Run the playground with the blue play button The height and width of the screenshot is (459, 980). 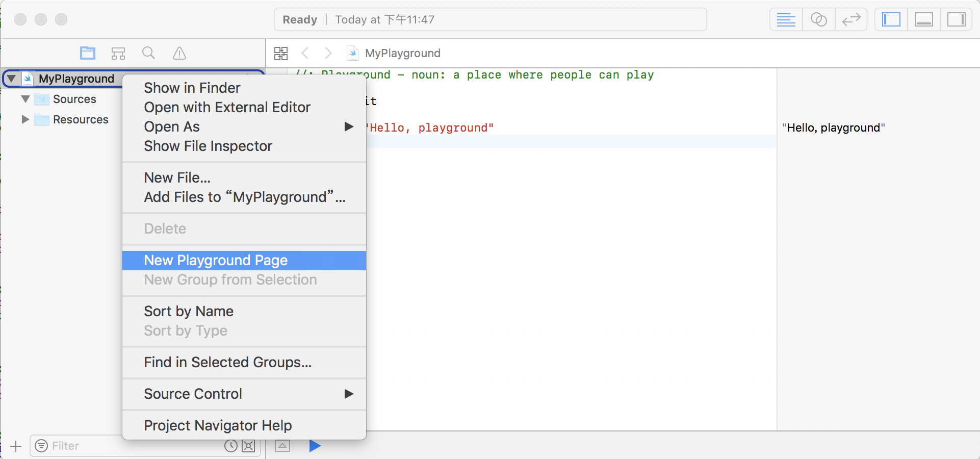pyautogui.click(x=315, y=446)
